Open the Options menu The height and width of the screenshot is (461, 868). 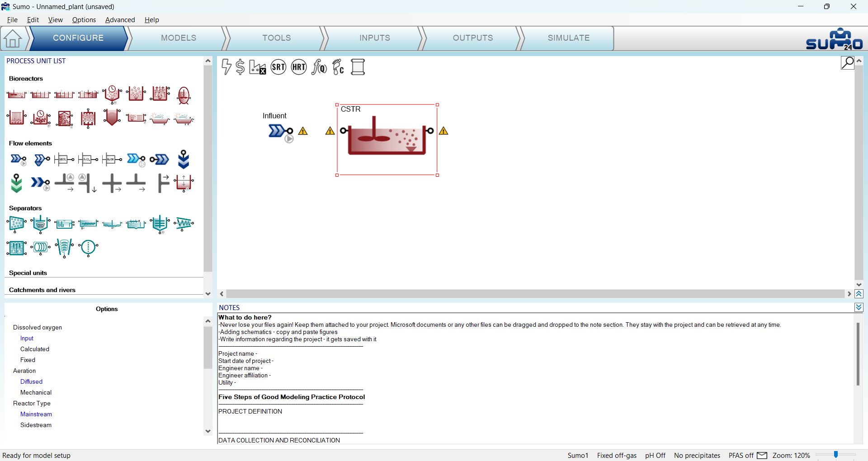coord(84,20)
